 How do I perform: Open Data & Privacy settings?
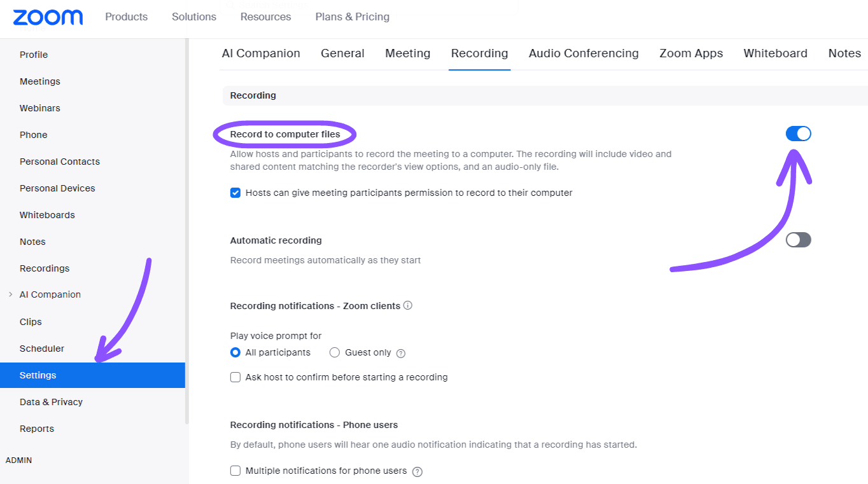point(51,401)
